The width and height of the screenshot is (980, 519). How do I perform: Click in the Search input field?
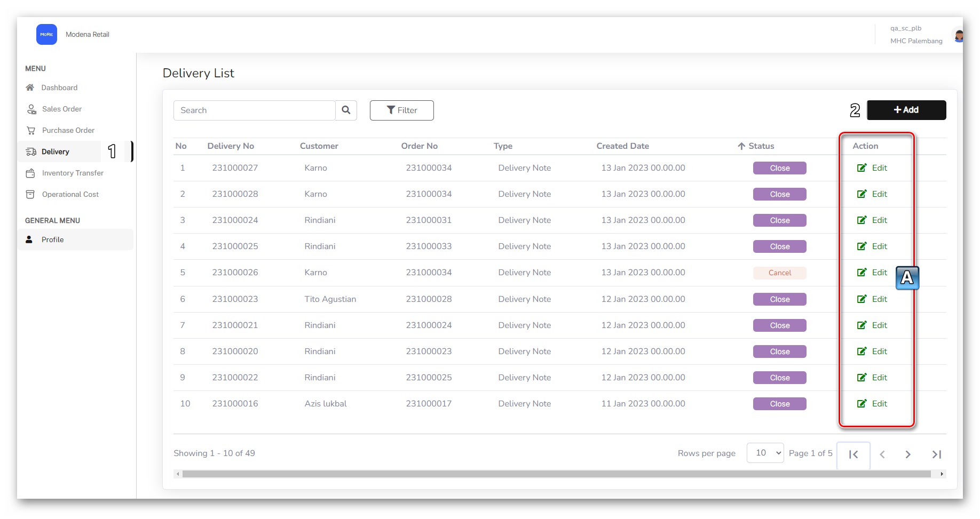tap(254, 110)
